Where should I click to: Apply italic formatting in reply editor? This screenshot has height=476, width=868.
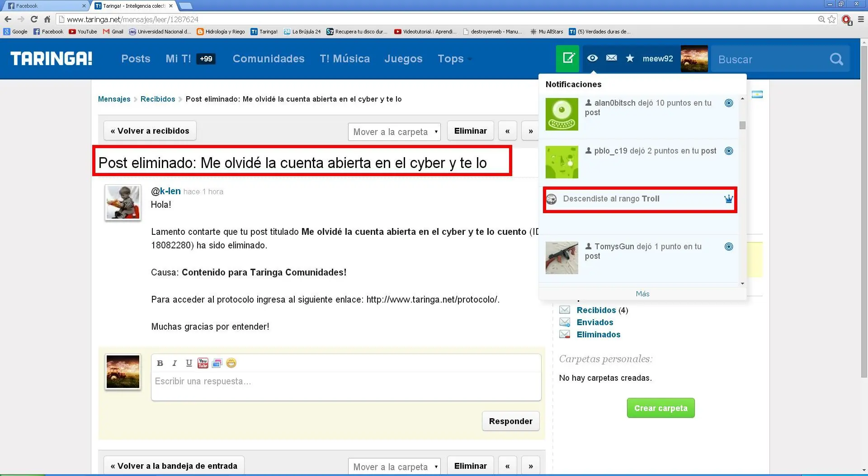175,363
